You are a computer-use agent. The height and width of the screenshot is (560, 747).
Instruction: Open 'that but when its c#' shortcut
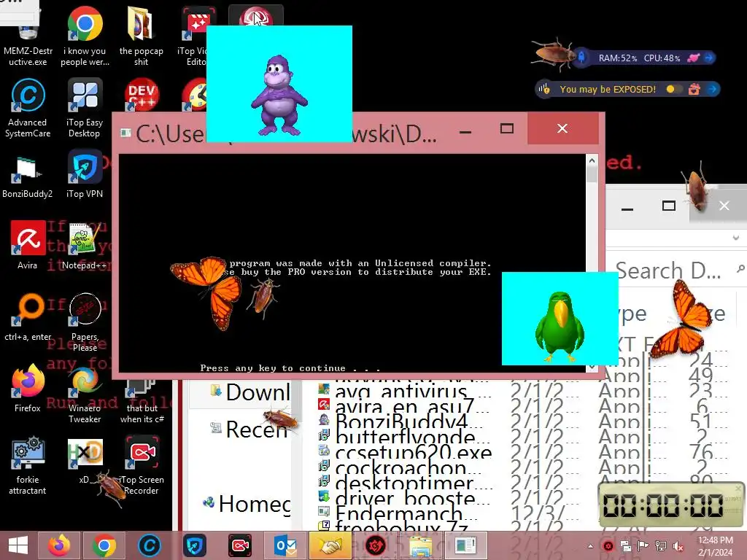tap(142, 400)
